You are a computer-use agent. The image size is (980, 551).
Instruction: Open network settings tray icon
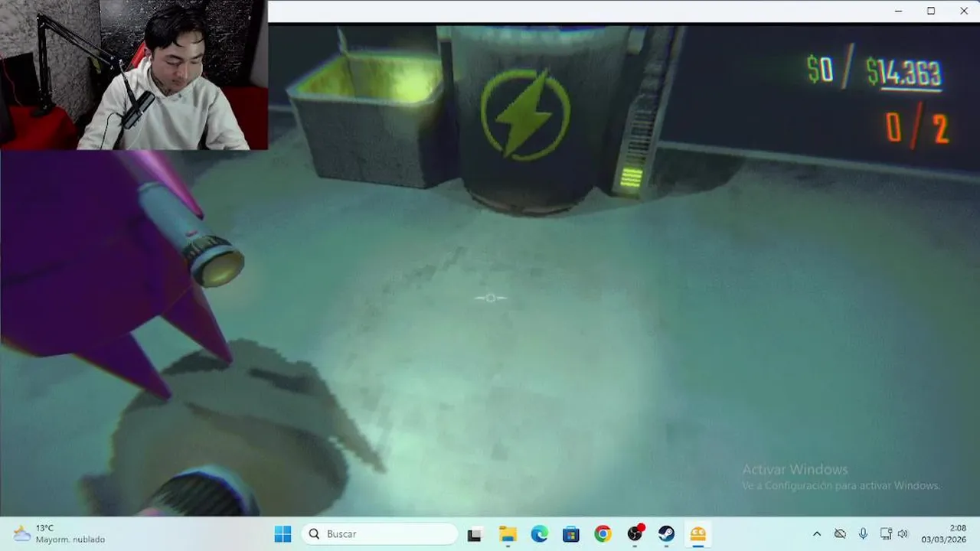(x=886, y=534)
